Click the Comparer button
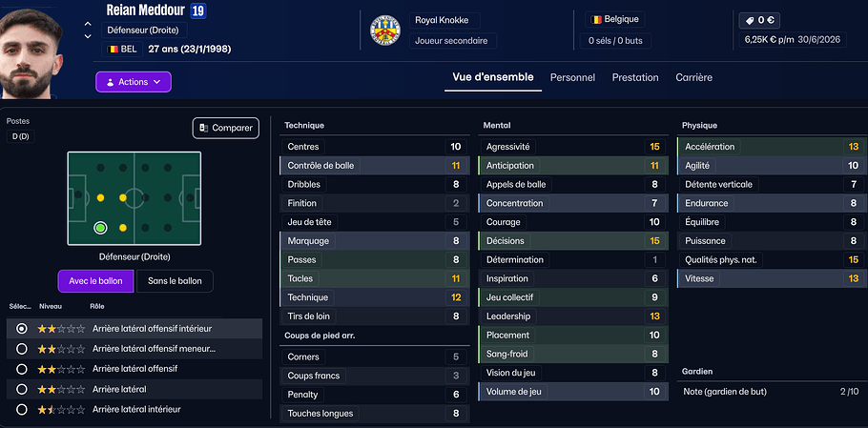Image resolution: width=868 pixels, height=428 pixels. (226, 128)
